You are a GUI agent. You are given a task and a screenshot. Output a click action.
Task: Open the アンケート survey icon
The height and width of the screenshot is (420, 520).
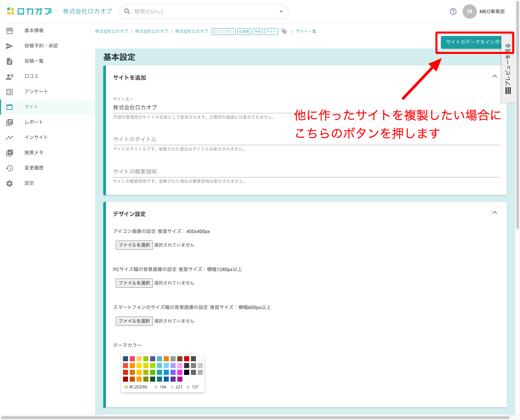point(10,92)
